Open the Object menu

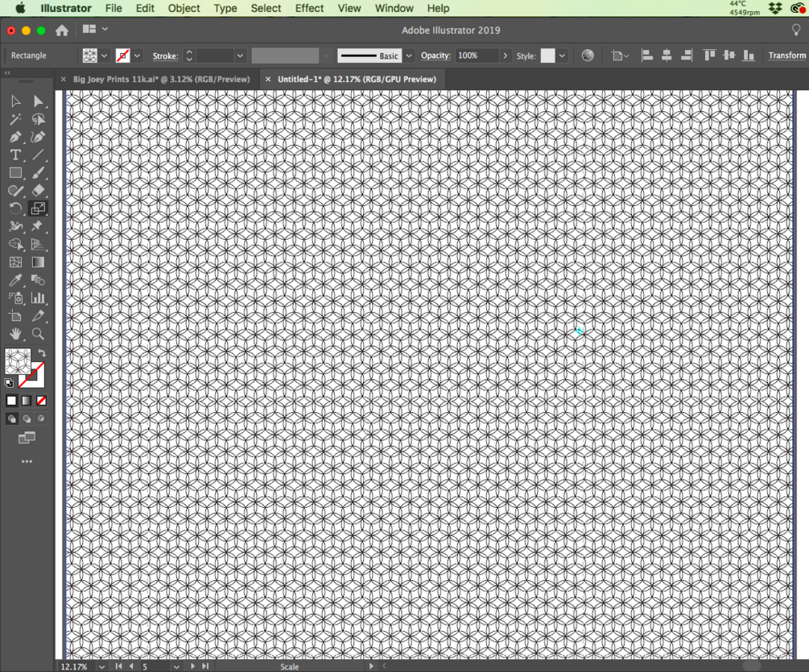pos(184,8)
